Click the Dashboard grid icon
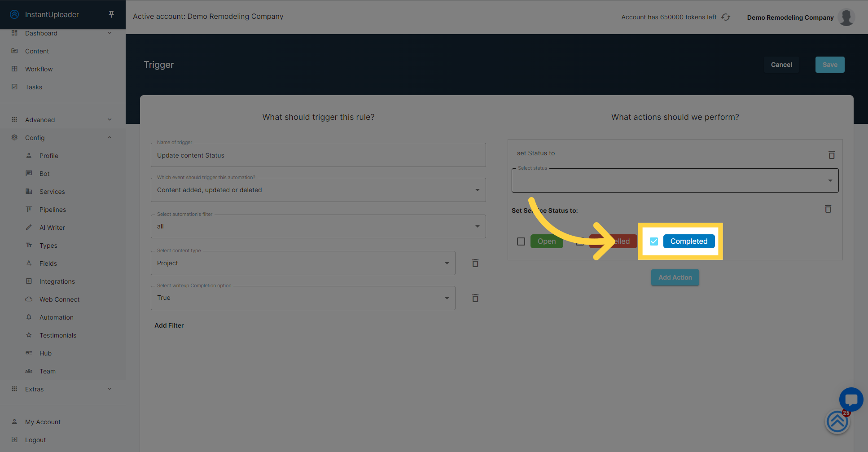 (14, 33)
